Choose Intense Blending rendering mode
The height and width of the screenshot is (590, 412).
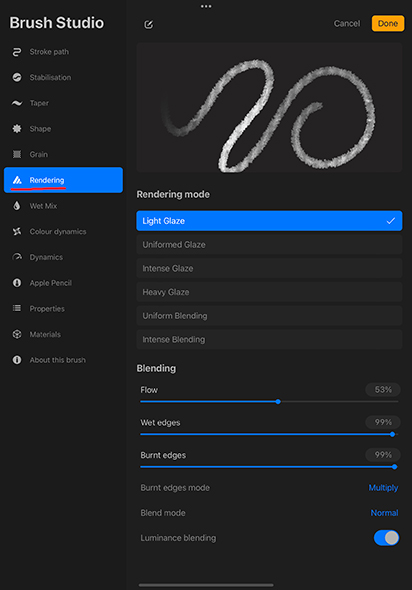coord(269,339)
